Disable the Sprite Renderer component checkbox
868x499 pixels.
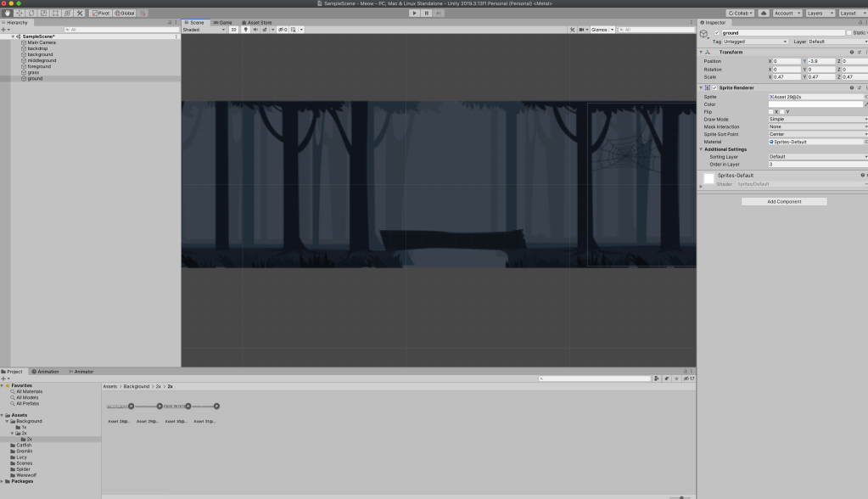(x=715, y=88)
